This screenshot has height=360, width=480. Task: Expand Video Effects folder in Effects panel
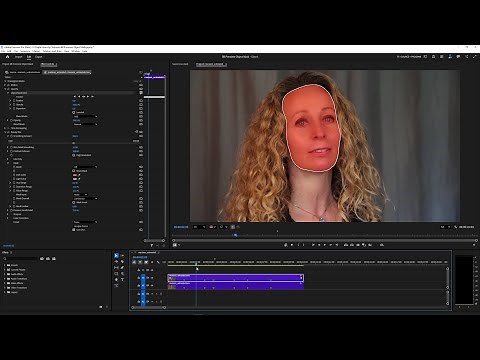click(5, 283)
